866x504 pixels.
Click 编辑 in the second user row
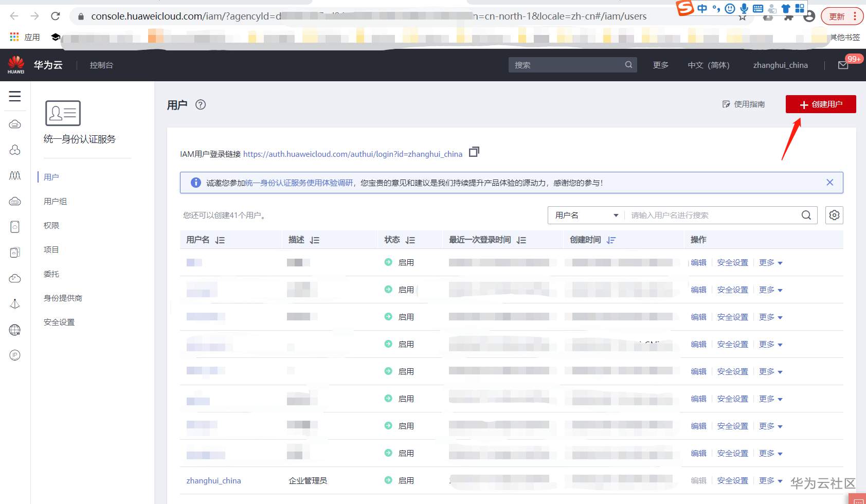point(698,290)
